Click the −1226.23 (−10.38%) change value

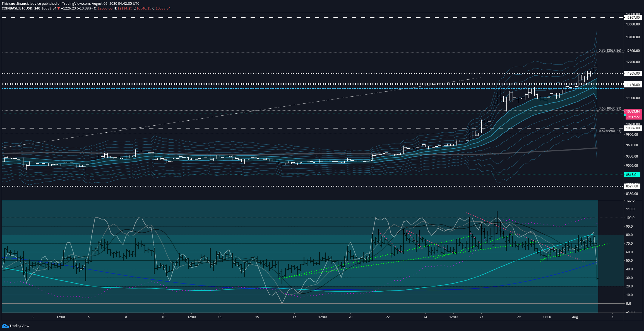[x=77, y=8]
